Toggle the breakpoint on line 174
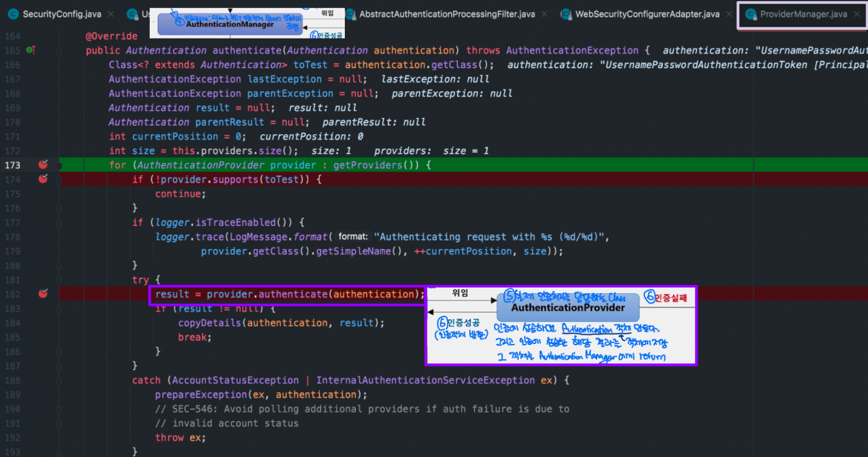868x457 pixels. click(43, 179)
